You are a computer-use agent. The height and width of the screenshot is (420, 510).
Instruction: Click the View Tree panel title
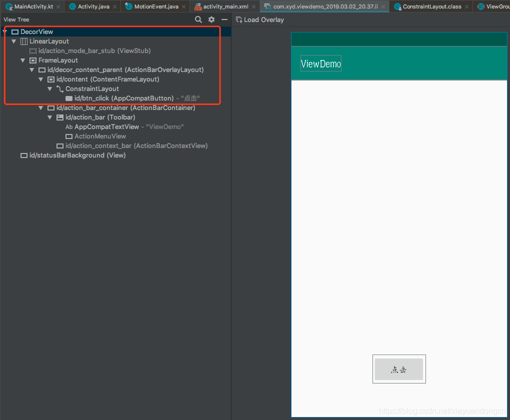click(x=16, y=19)
